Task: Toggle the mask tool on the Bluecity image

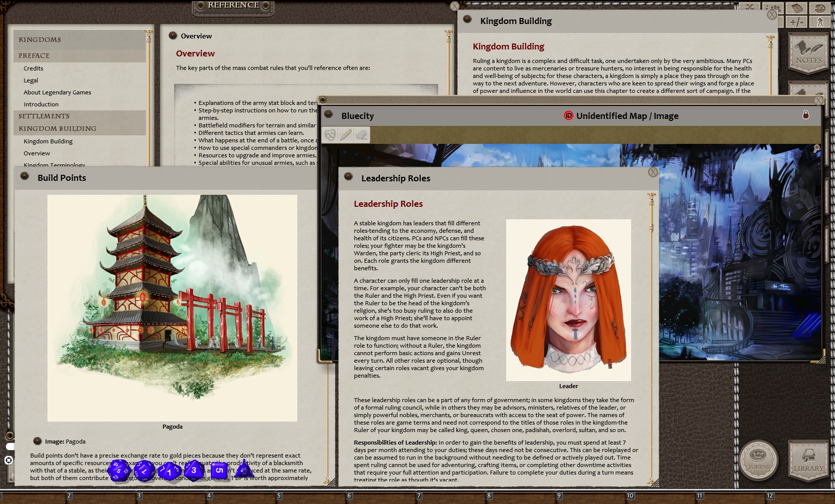Action: (x=330, y=135)
